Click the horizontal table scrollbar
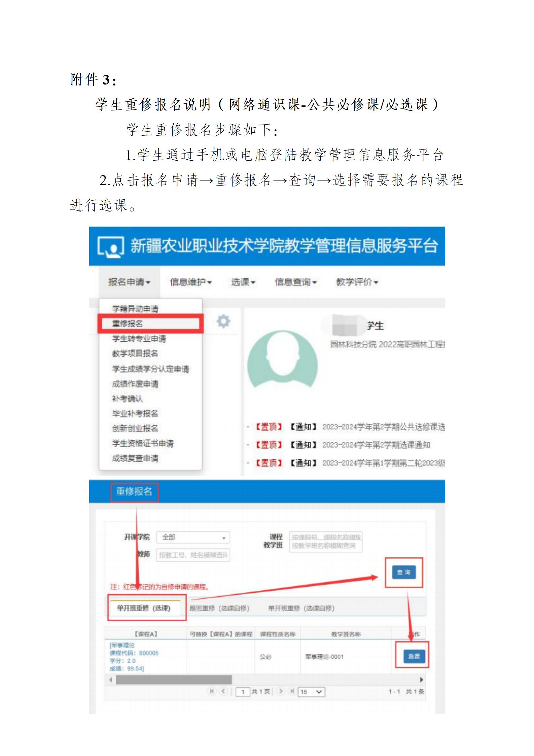 click(174, 680)
